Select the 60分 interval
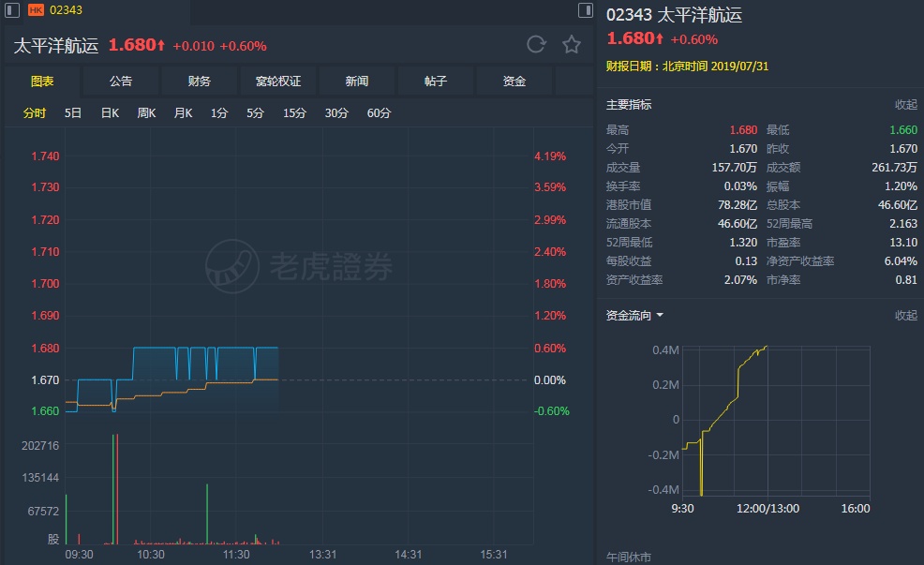 tap(379, 113)
